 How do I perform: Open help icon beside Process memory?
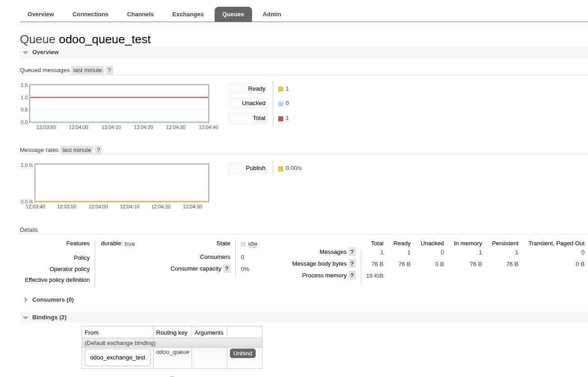pyautogui.click(x=352, y=276)
